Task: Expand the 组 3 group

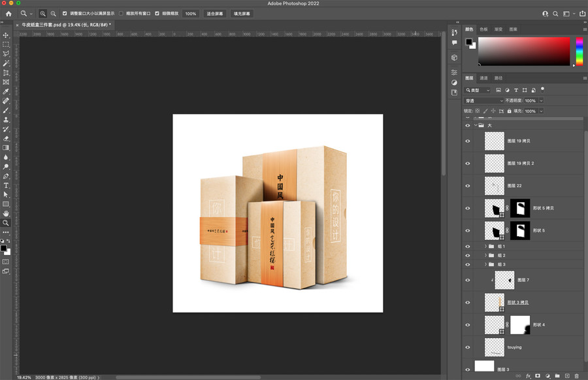Action: click(x=485, y=264)
